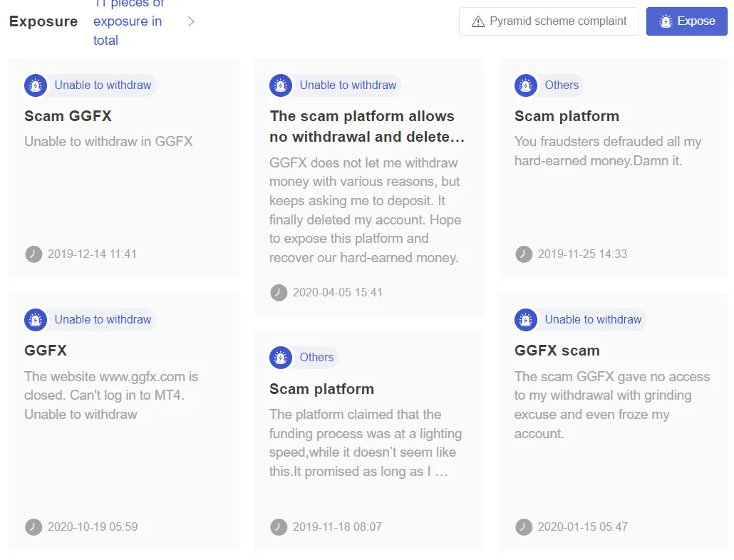
Task: Click 'GGFX does not let me withdraw' description
Action: (365, 210)
